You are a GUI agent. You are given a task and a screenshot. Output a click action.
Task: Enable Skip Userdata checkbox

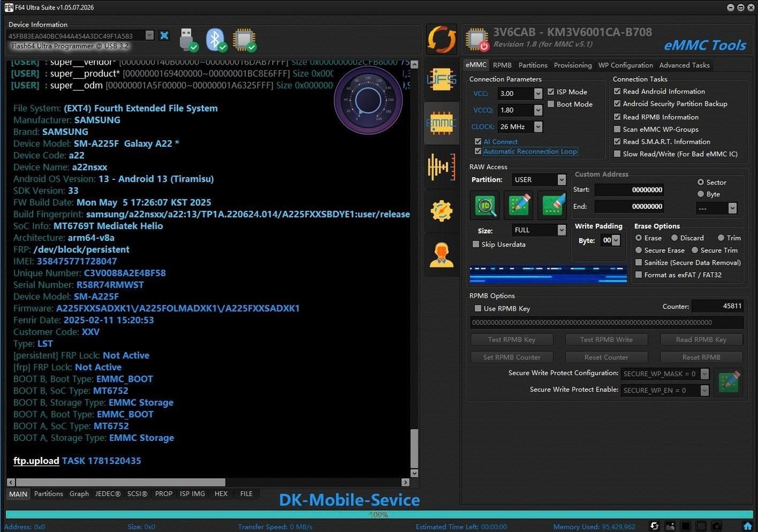(476, 244)
